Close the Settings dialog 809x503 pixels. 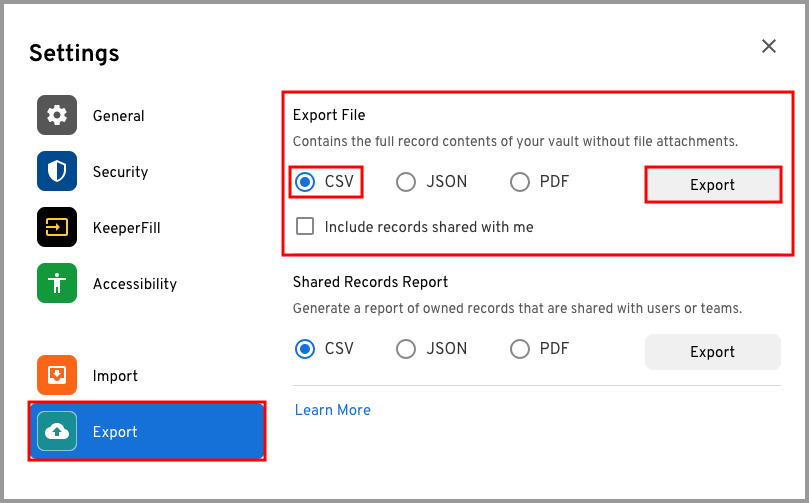[x=769, y=46]
